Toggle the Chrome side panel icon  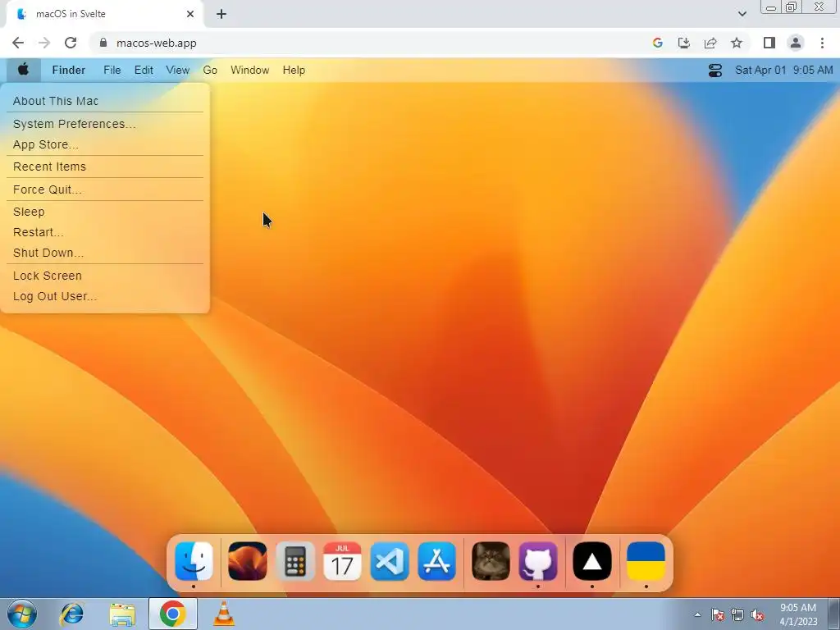tap(769, 43)
